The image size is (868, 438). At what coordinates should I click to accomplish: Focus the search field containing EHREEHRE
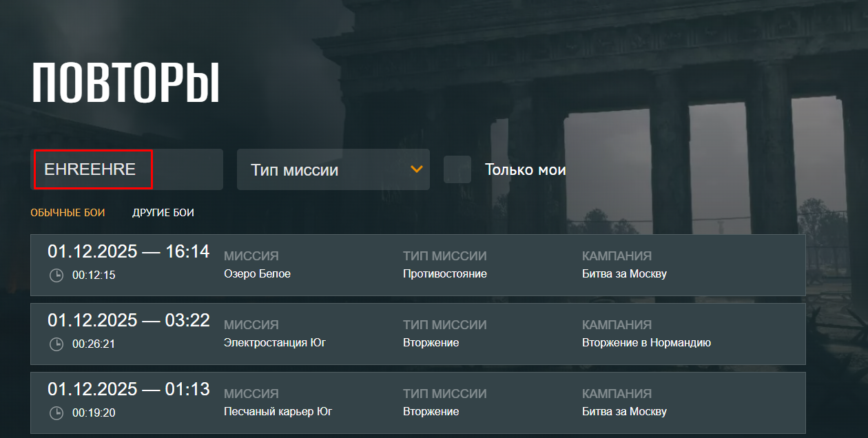[127, 169]
